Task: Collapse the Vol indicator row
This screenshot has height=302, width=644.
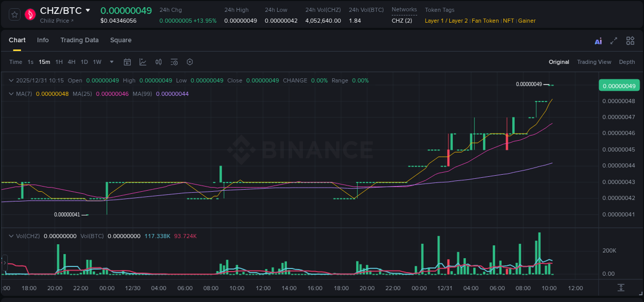Action: [x=11, y=236]
